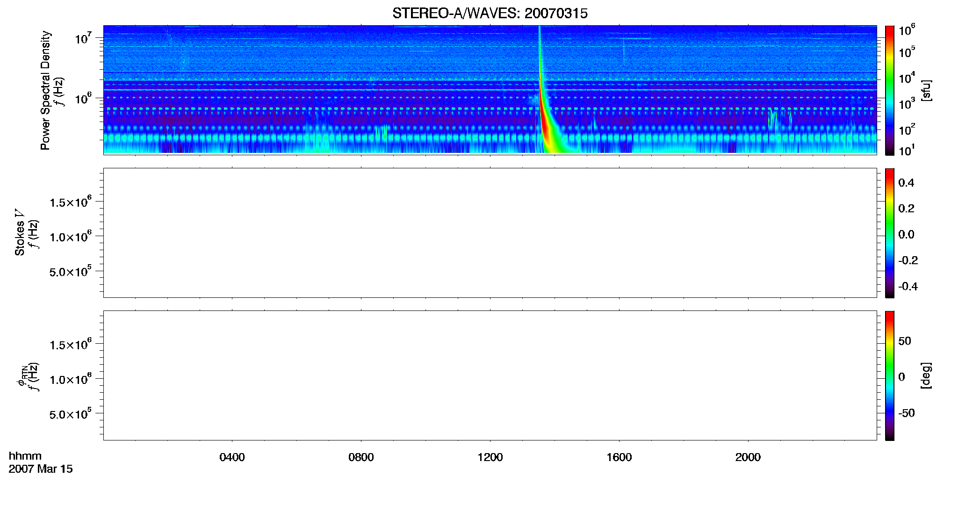Click the [deg] unit label

coord(926,375)
